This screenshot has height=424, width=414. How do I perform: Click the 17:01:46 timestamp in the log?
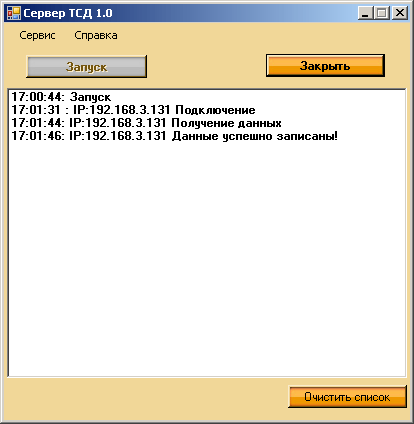pyautogui.click(x=38, y=136)
